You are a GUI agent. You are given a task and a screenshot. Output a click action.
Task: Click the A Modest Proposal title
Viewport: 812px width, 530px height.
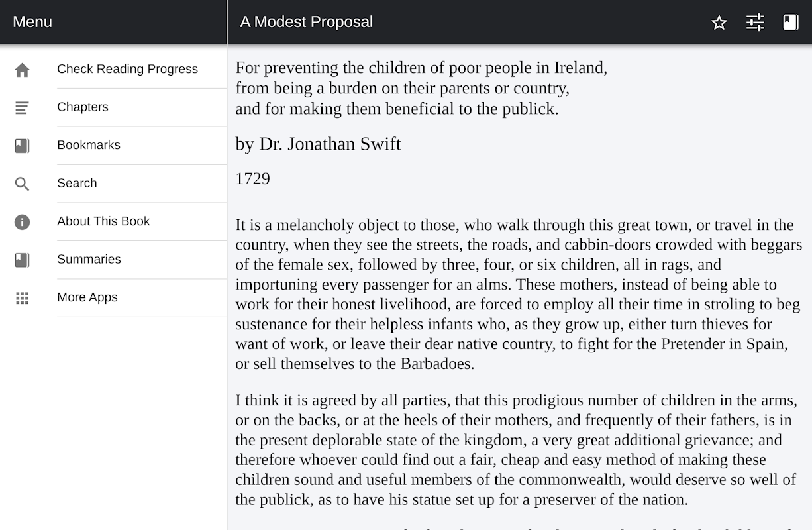[x=306, y=22]
